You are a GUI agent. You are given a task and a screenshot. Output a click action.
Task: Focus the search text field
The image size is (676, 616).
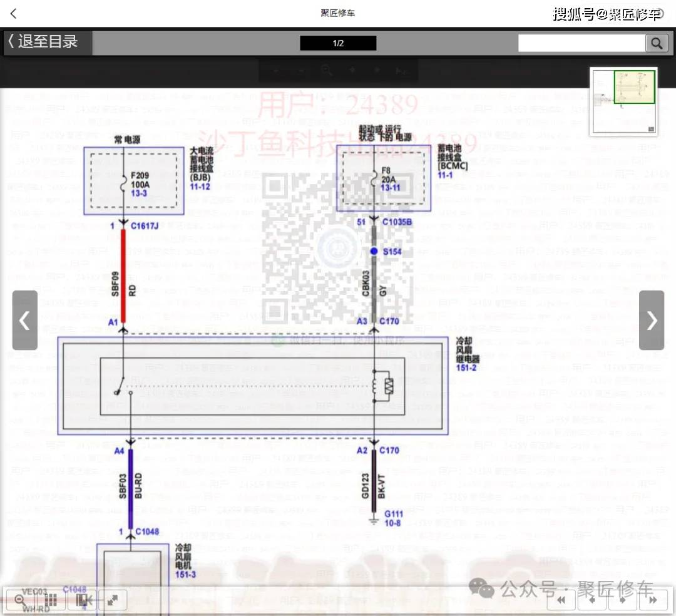[581, 43]
